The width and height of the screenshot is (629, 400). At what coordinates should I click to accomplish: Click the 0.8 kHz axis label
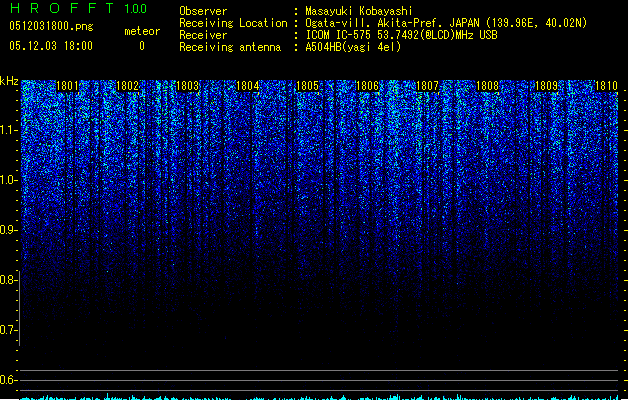click(8, 280)
